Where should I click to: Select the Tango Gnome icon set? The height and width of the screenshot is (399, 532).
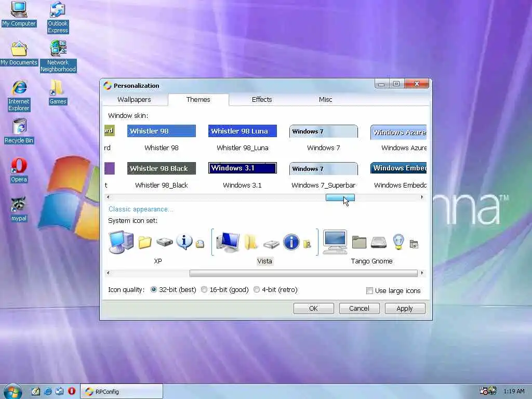(371, 247)
